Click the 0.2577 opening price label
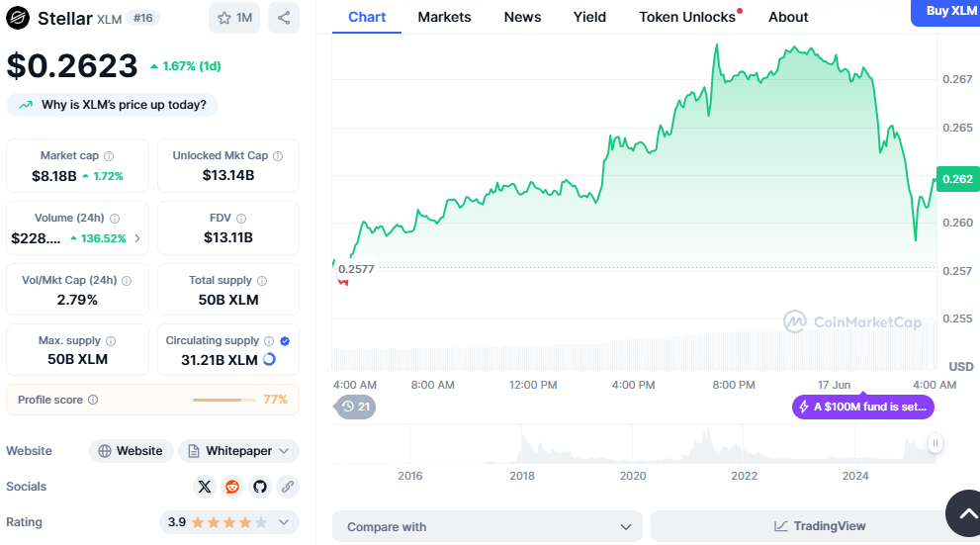980x545 pixels. tap(356, 269)
